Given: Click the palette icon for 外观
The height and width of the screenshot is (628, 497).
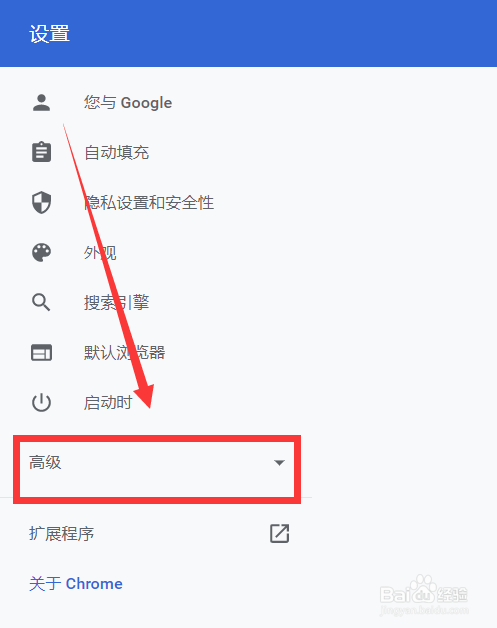Looking at the screenshot, I should (x=41, y=252).
